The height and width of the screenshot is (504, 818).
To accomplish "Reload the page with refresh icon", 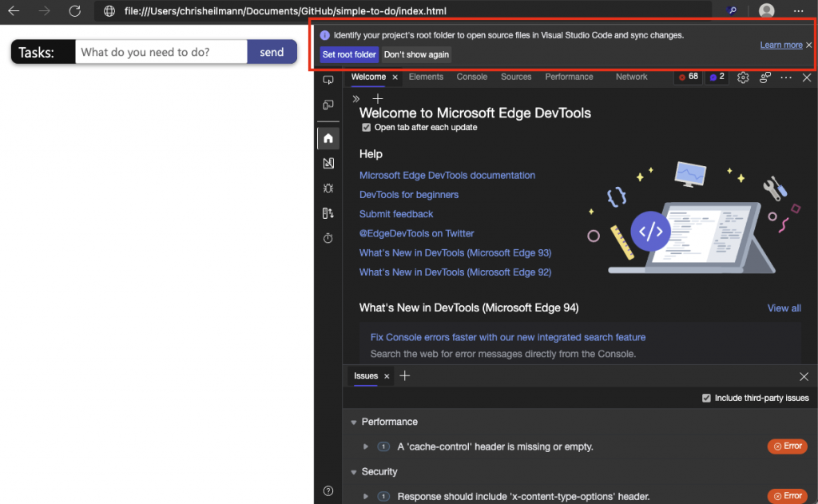I will click(x=74, y=10).
